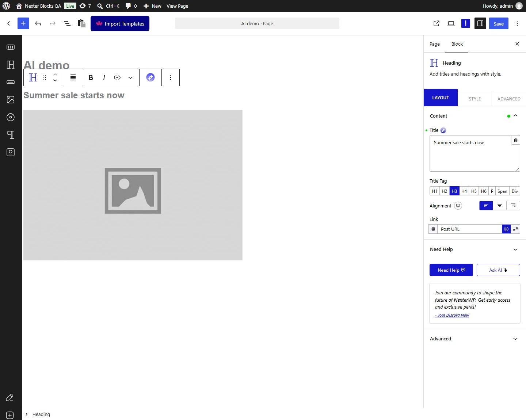The image size is (526, 420).
Task: Insert a link from the block toolbar
Action: pyautogui.click(x=117, y=77)
